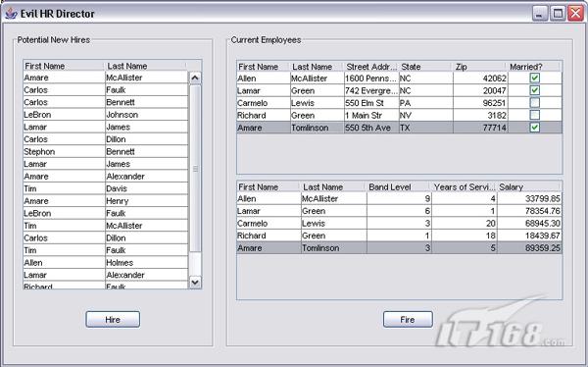Select Carlos Bennett in Potential New Hires

click(x=106, y=102)
